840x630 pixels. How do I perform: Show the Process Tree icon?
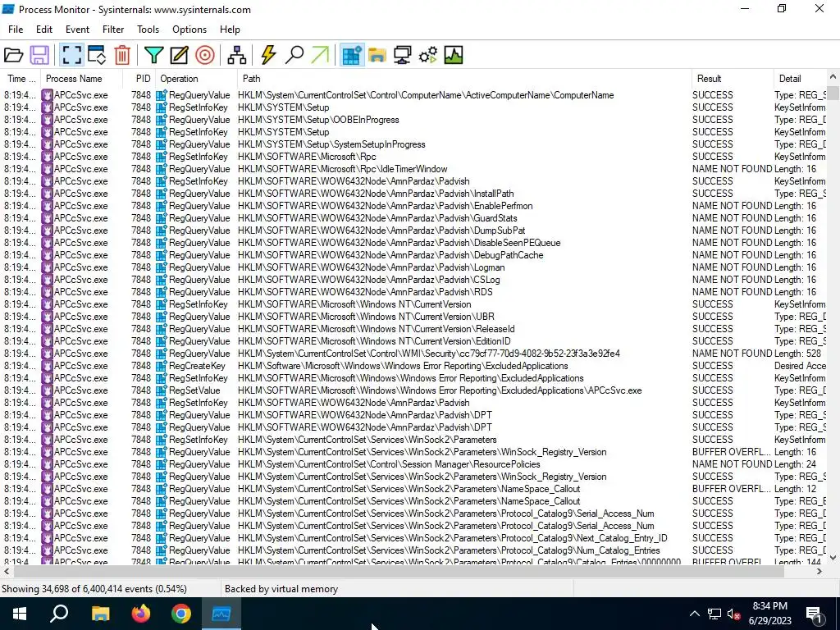click(236, 55)
